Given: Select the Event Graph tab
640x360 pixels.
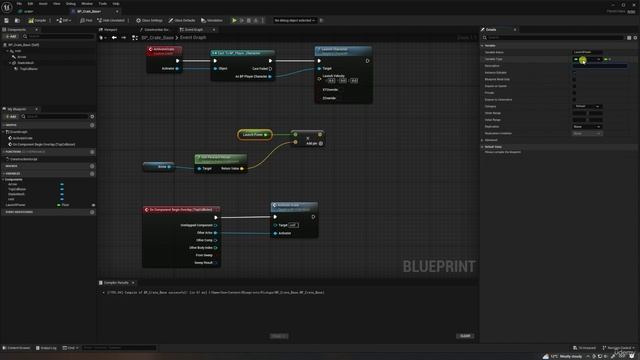Looking at the screenshot, I should (192, 30).
